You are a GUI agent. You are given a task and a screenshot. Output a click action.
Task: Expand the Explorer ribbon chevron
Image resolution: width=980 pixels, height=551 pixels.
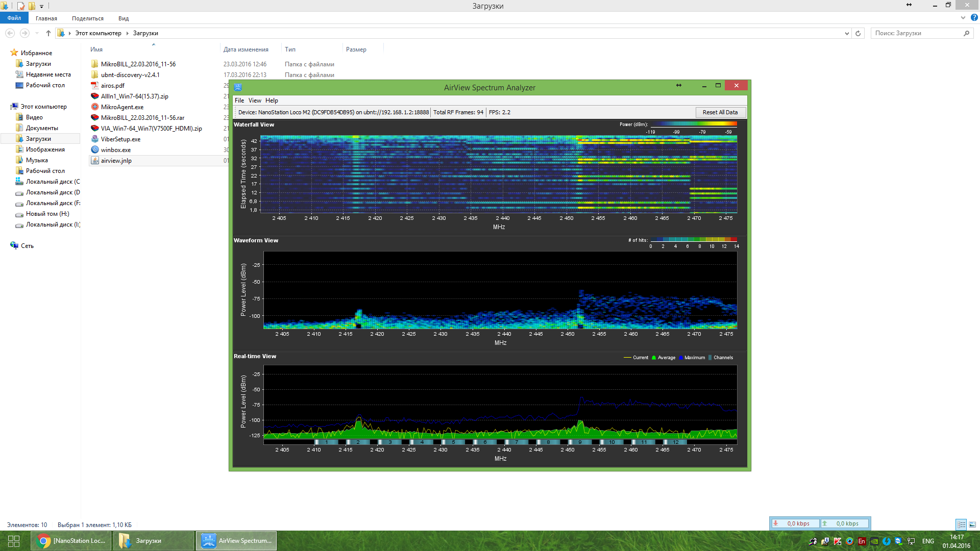pos(963,18)
